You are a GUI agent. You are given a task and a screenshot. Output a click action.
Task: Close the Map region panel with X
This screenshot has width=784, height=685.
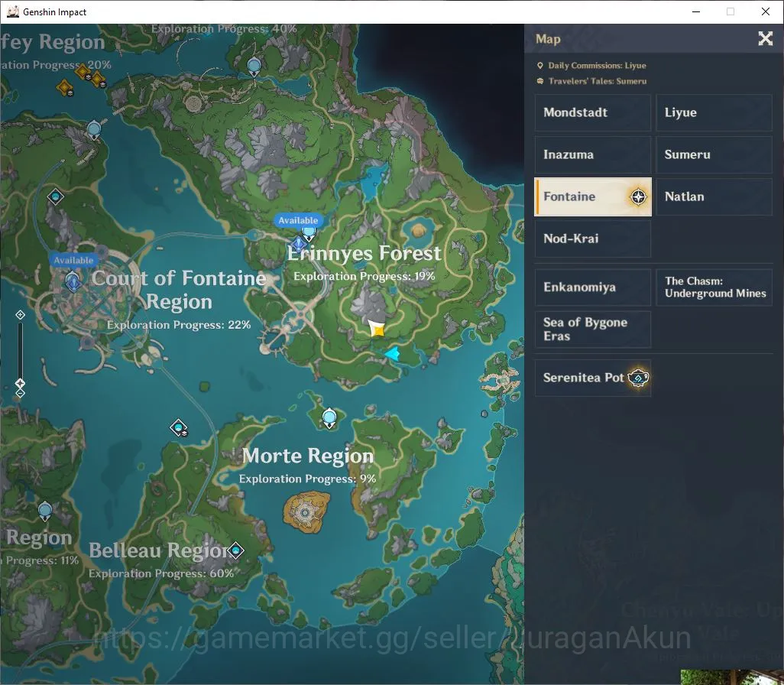[x=765, y=38]
